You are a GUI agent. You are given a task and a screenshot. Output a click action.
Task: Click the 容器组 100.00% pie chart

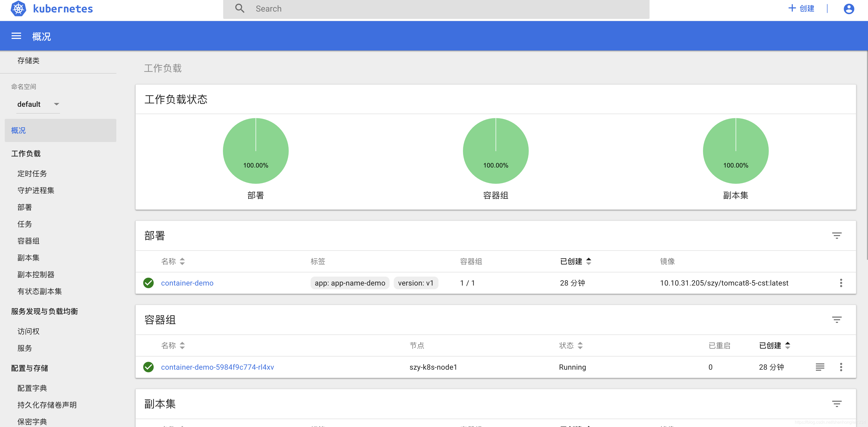(x=496, y=151)
